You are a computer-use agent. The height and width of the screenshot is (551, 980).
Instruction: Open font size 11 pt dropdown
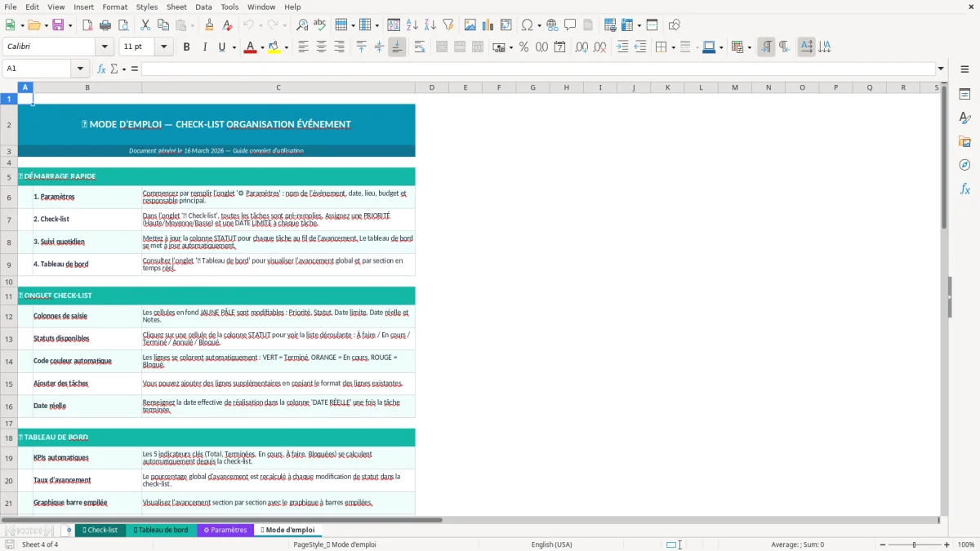(163, 47)
